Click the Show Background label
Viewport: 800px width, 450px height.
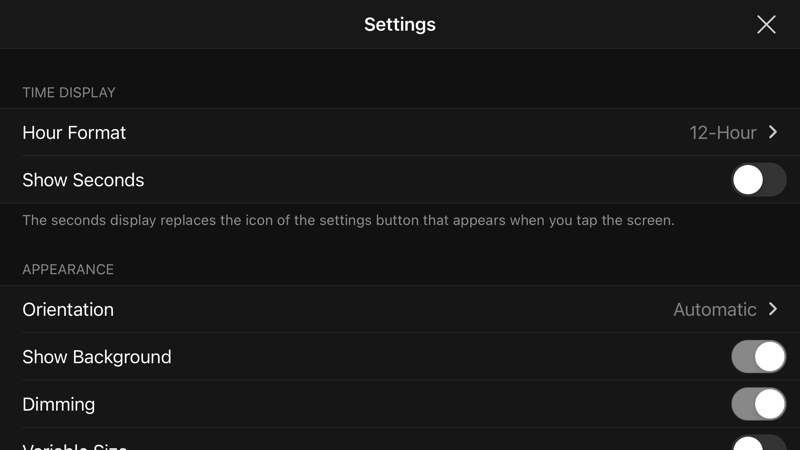(x=97, y=357)
